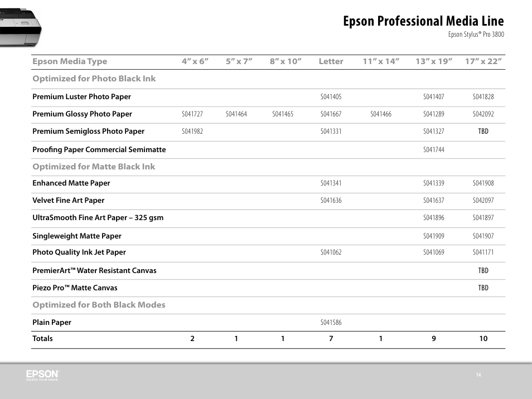The image size is (532, 399).
Task: Select part number S041062
Action: (331, 252)
